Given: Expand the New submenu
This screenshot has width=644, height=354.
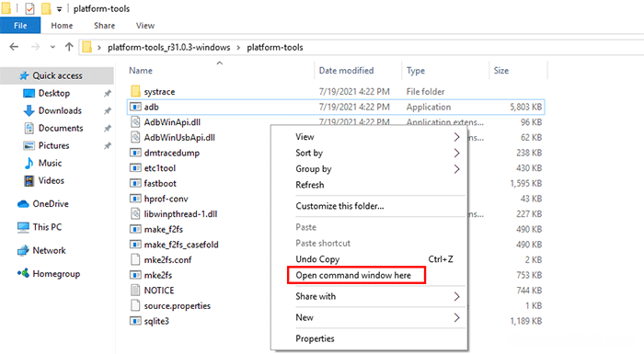Looking at the screenshot, I should 456,317.
